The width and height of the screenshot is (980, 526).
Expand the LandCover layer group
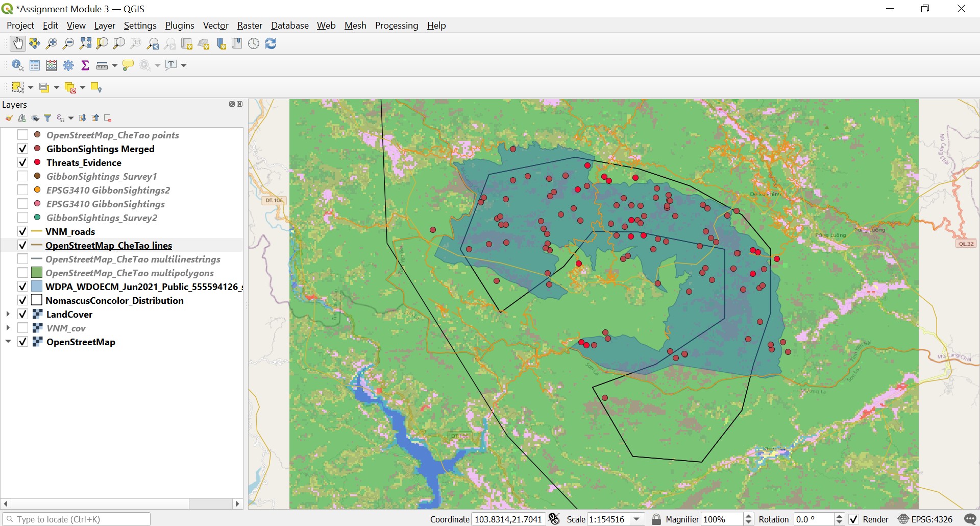pos(8,315)
